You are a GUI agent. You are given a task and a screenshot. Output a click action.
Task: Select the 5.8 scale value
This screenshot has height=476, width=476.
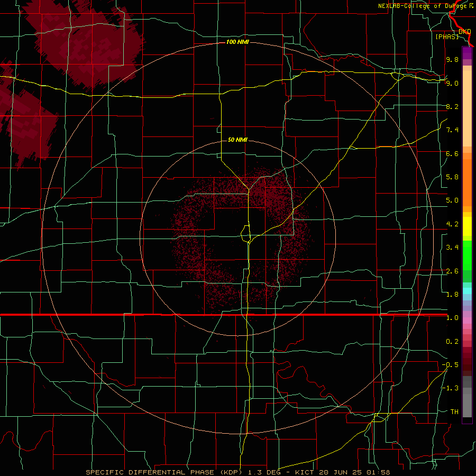tap(452, 177)
